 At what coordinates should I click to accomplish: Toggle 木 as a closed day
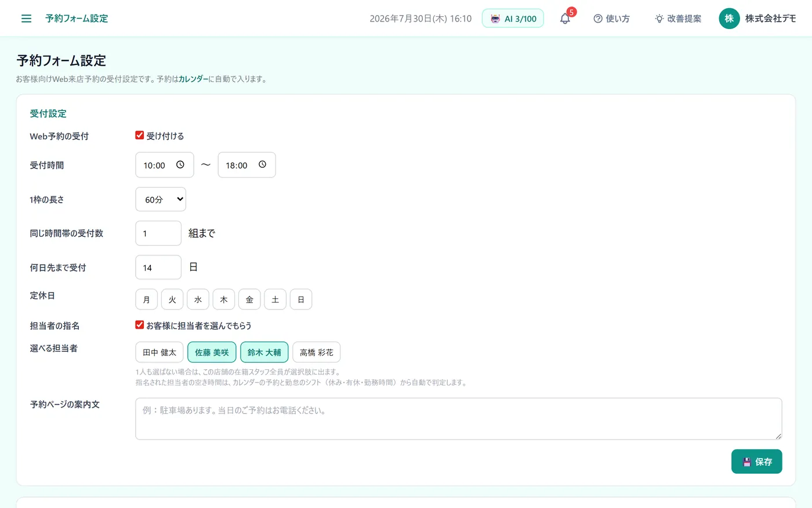(x=224, y=300)
